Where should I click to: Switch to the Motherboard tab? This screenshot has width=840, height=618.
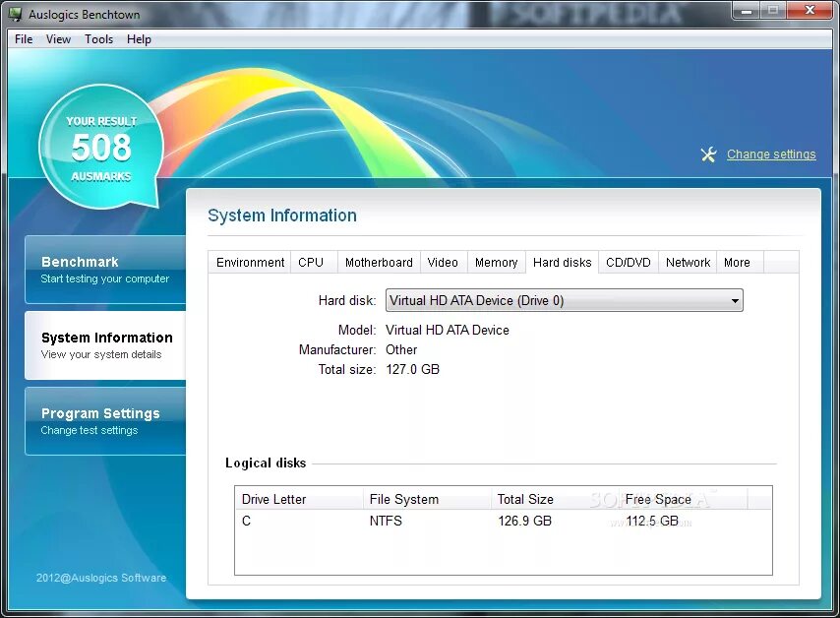tap(379, 262)
